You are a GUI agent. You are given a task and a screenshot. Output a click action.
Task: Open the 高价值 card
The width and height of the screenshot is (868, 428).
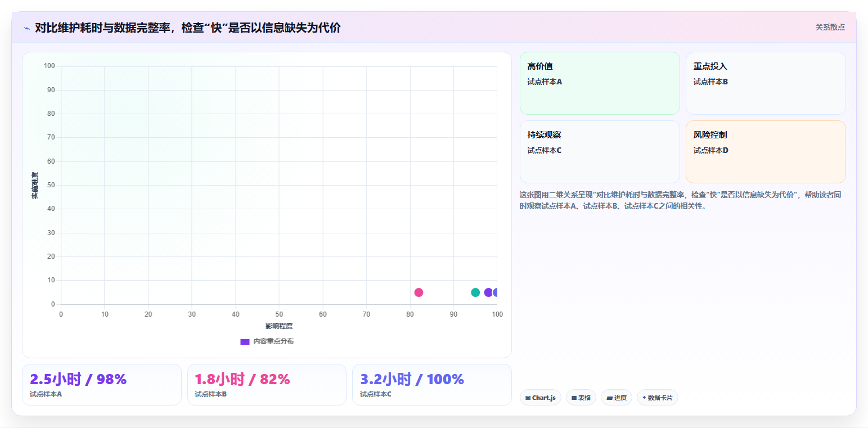point(600,83)
